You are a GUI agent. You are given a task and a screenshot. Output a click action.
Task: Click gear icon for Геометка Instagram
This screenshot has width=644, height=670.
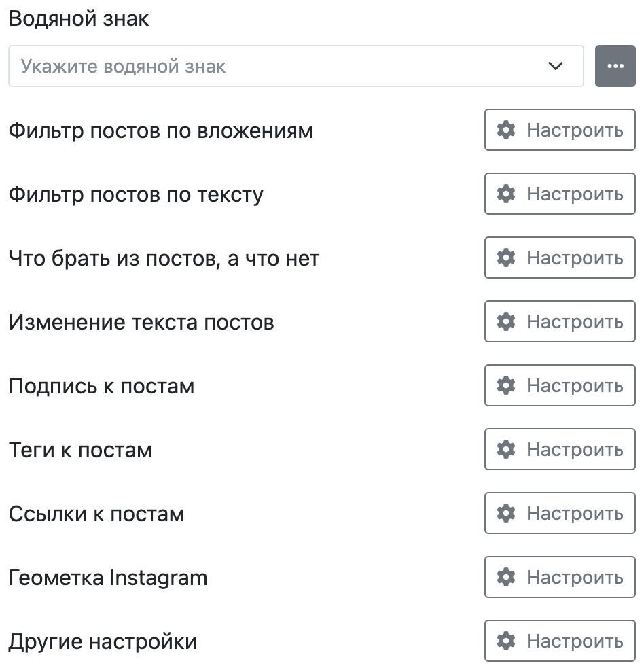click(506, 577)
